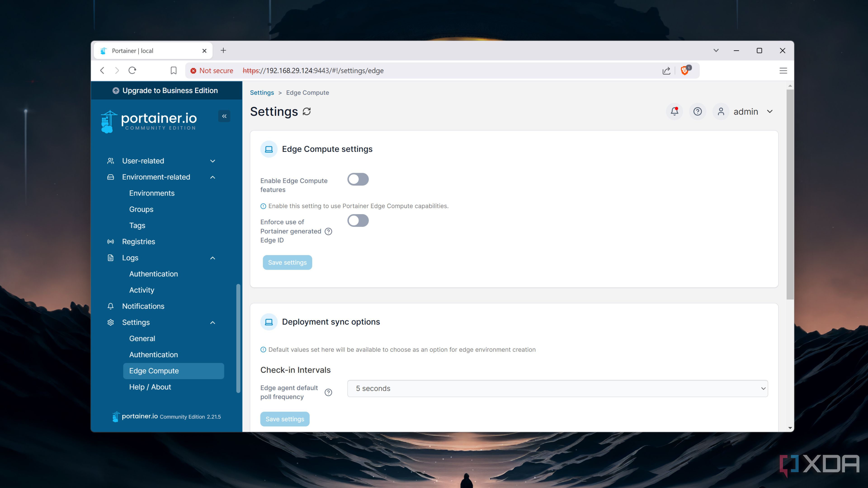This screenshot has height=488, width=868.
Task: Click the admin user avatar icon
Action: (x=721, y=111)
